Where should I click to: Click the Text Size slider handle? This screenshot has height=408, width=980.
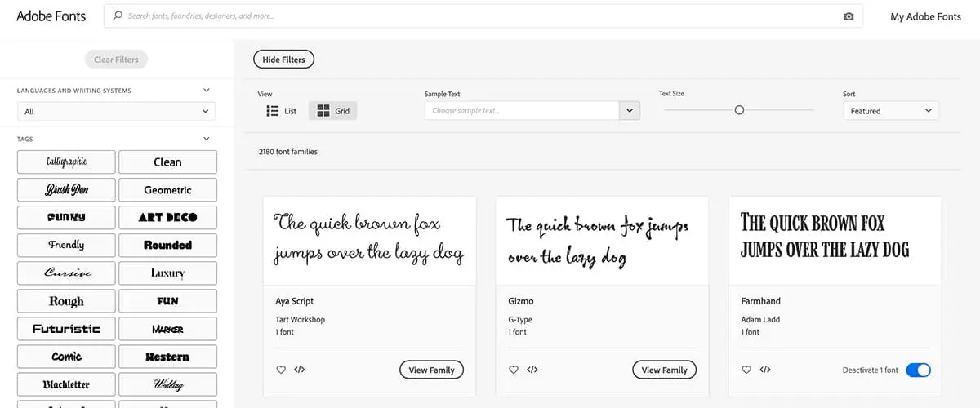point(739,110)
